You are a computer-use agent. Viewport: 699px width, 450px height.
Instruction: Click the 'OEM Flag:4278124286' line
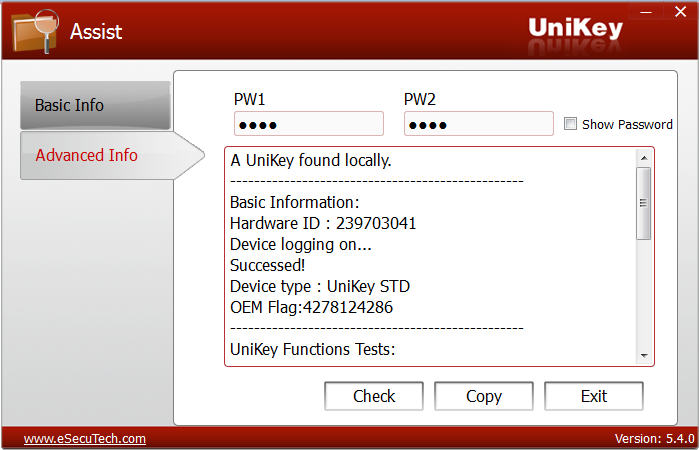[312, 307]
